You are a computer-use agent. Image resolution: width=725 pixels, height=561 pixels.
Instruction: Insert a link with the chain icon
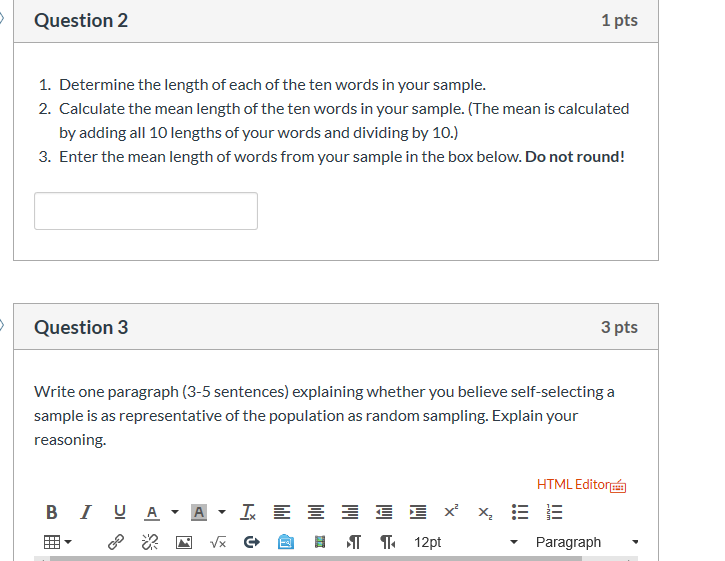[116, 542]
